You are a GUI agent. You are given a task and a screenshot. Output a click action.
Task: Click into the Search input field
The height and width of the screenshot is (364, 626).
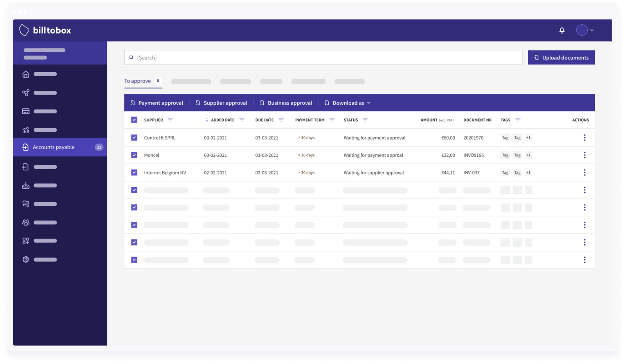pyautogui.click(x=323, y=57)
